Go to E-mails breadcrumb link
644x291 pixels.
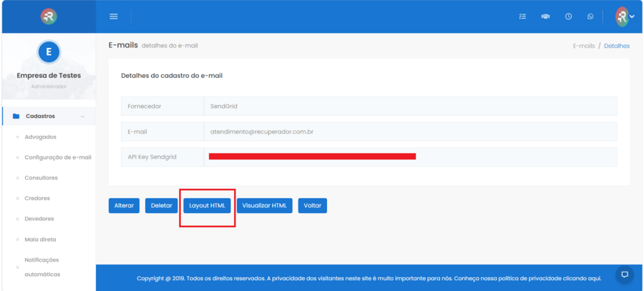pyautogui.click(x=584, y=46)
